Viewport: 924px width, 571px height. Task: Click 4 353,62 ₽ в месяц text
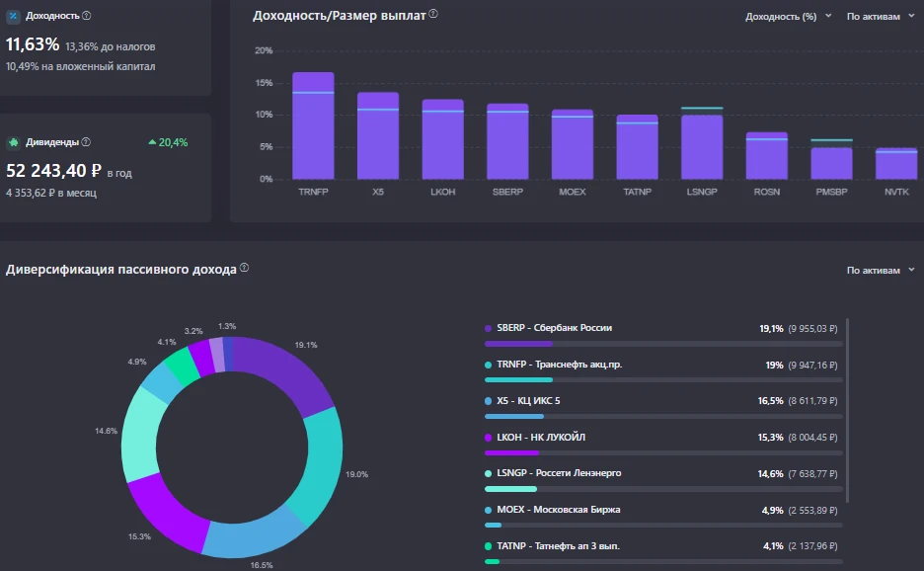coord(51,193)
